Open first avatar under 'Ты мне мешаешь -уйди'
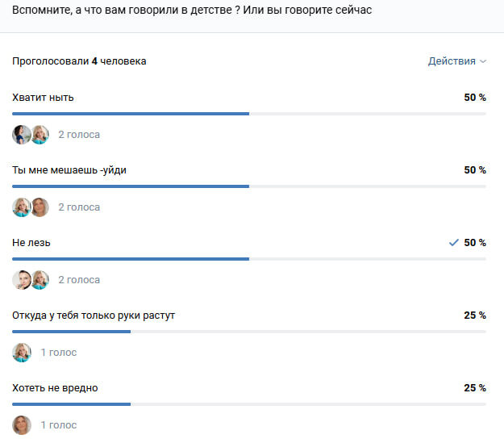Image resolution: width=504 pixels, height=443 pixels. coord(21,207)
